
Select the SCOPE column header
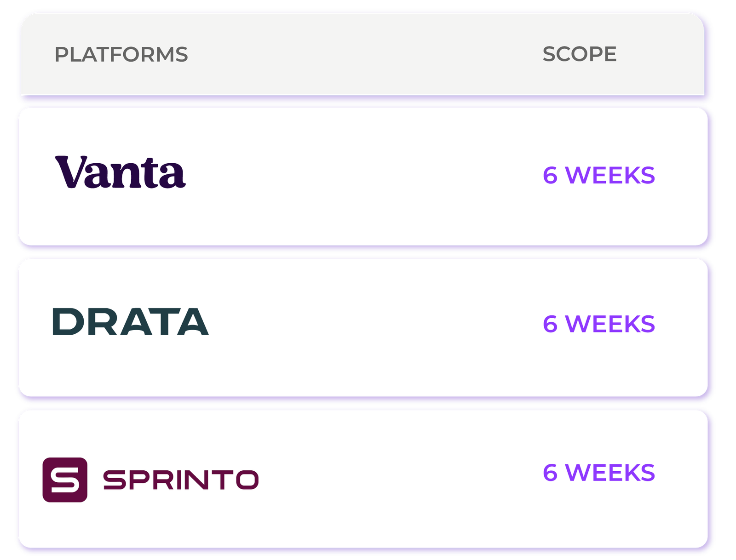580,54
